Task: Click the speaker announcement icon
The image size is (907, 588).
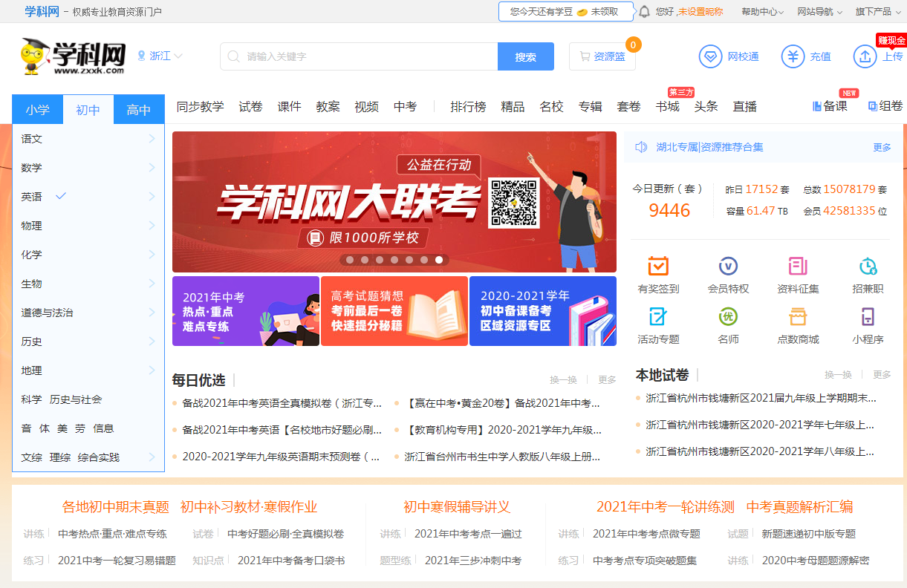Action: pyautogui.click(x=641, y=147)
